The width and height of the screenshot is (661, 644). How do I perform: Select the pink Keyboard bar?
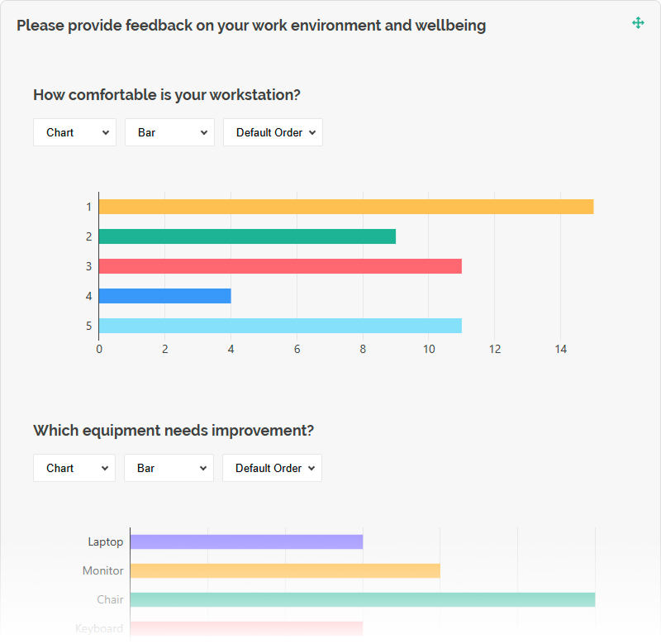pos(248,627)
